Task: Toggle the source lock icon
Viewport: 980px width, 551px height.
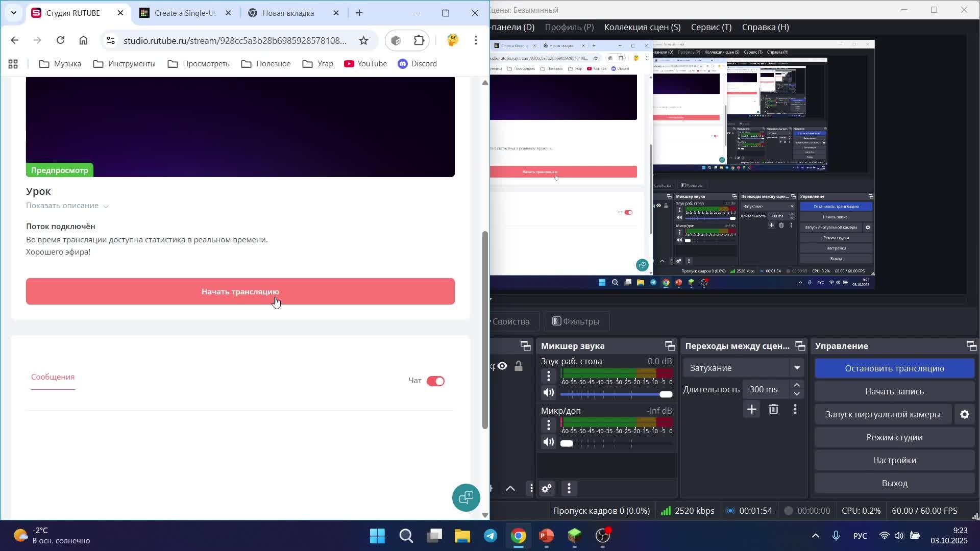Action: point(519,366)
